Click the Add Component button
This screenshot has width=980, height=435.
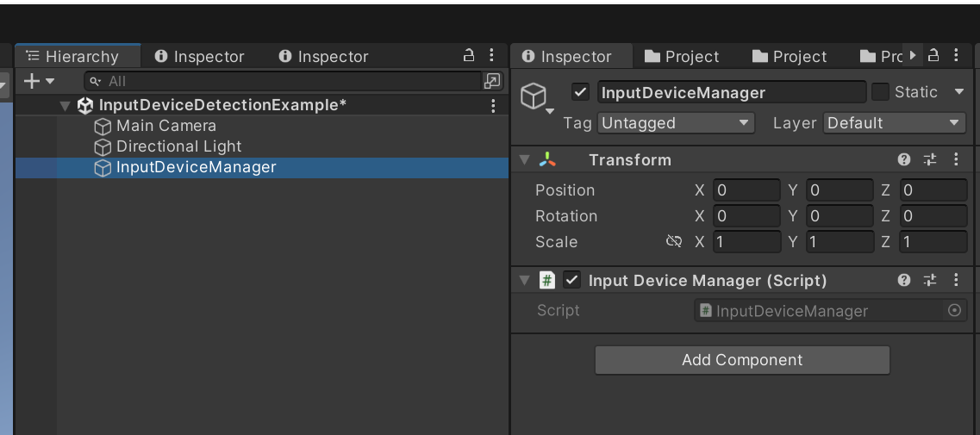[741, 360]
